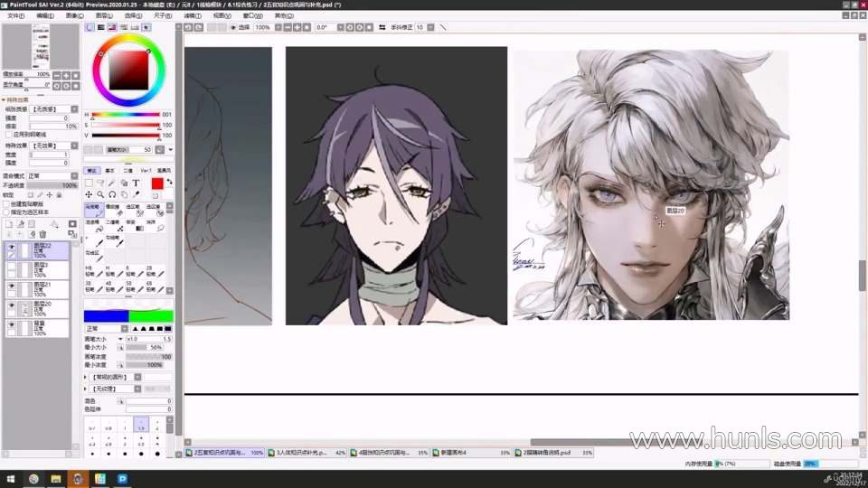Enable 指定为选区样本 selection source checkbox
Screen dimensions: 868x488
coord(6,211)
